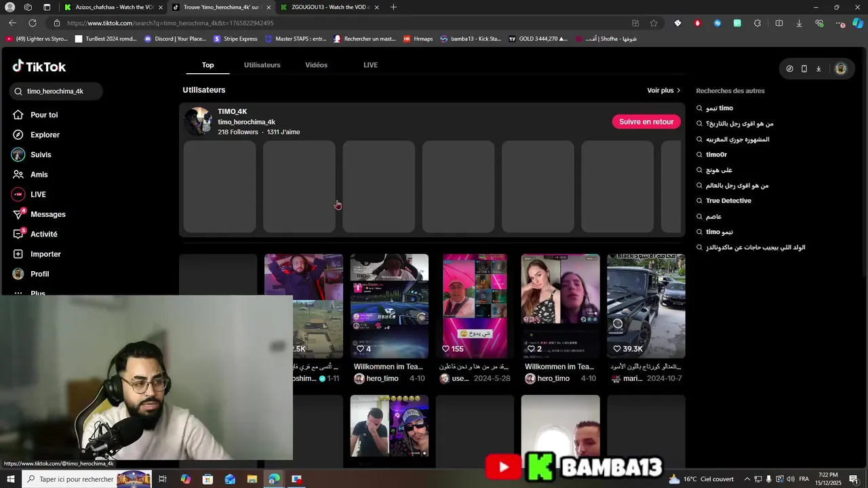Open a new browser tab with plus

coord(393,7)
